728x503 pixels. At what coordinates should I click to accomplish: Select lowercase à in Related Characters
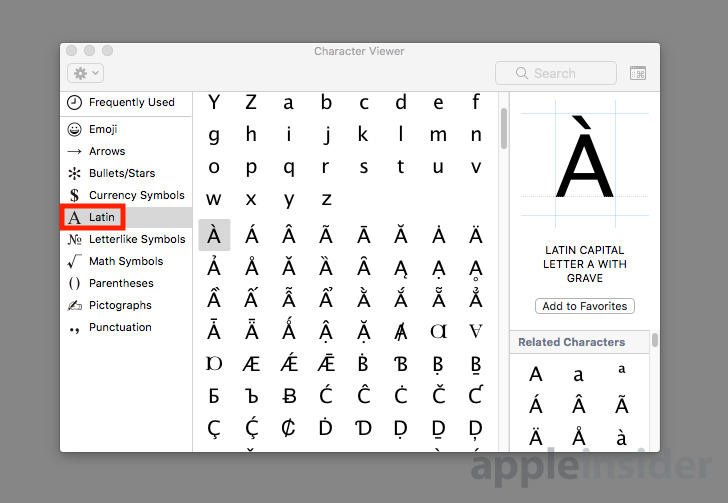(622, 437)
